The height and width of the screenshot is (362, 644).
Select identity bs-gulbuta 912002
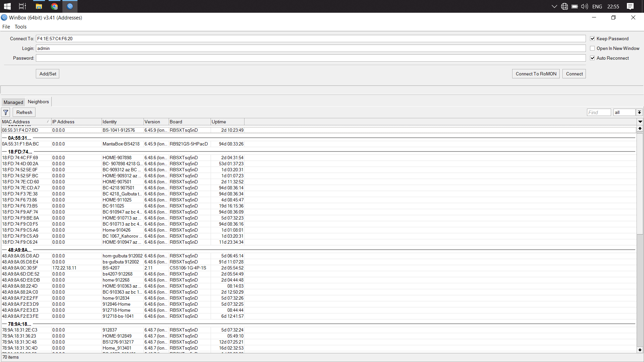(121, 262)
